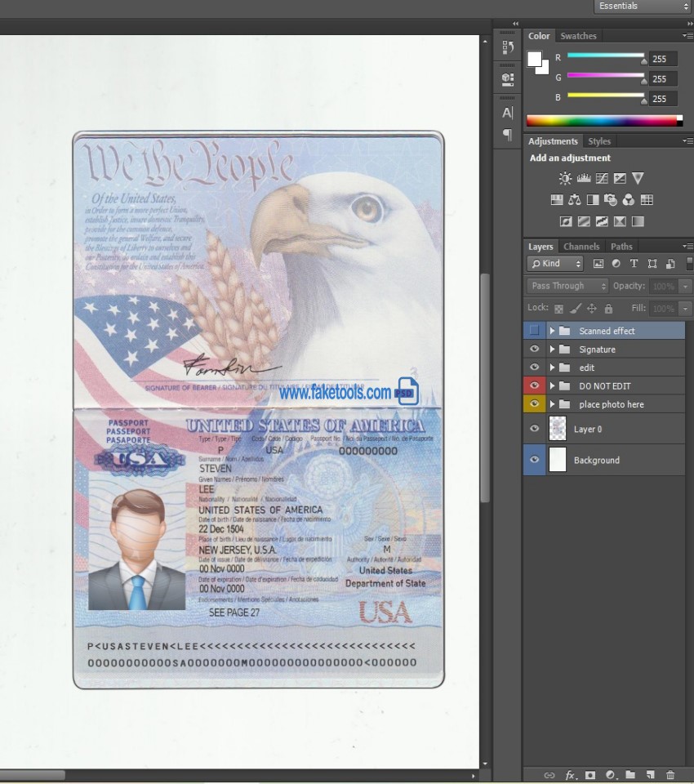This screenshot has width=694, height=784.
Task: Add a Gradient Map adjustment
Action: pos(638,221)
